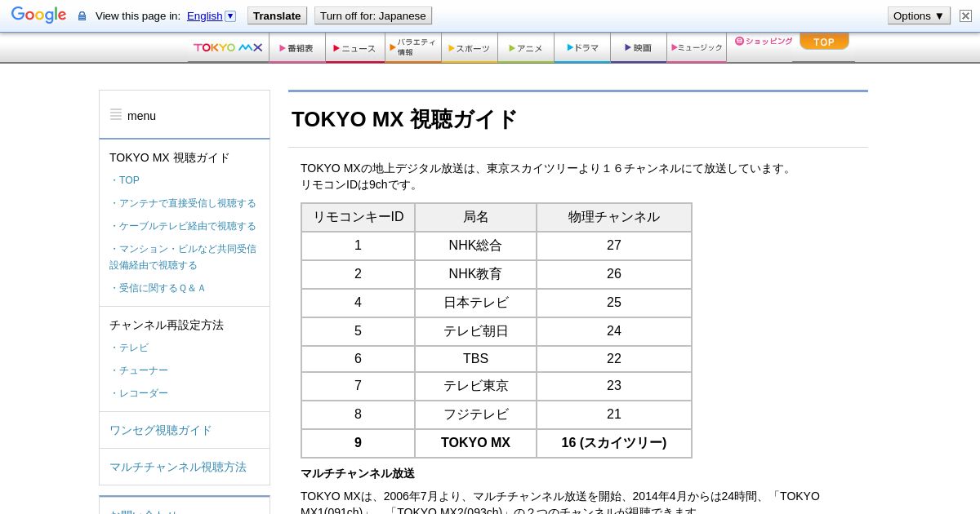
Task: Click the orange TOP button
Action: [x=824, y=42]
